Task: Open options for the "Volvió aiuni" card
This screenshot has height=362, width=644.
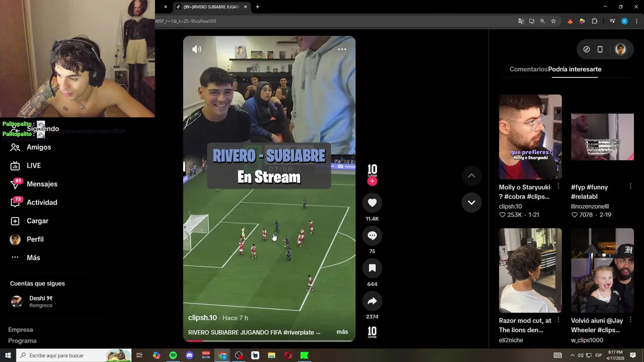Action: [630, 320]
